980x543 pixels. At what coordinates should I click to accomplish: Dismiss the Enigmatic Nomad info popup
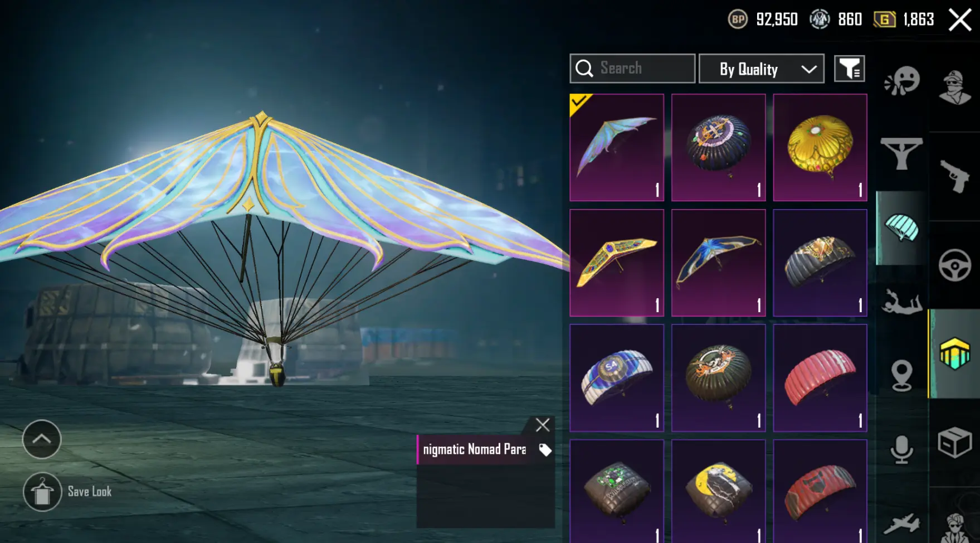[x=542, y=425]
